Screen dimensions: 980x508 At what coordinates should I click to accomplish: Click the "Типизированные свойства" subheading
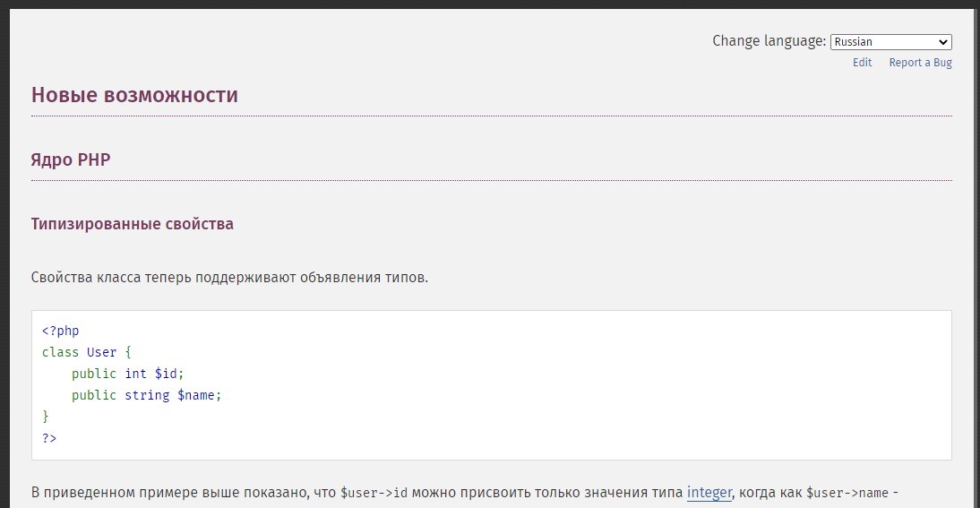133,224
